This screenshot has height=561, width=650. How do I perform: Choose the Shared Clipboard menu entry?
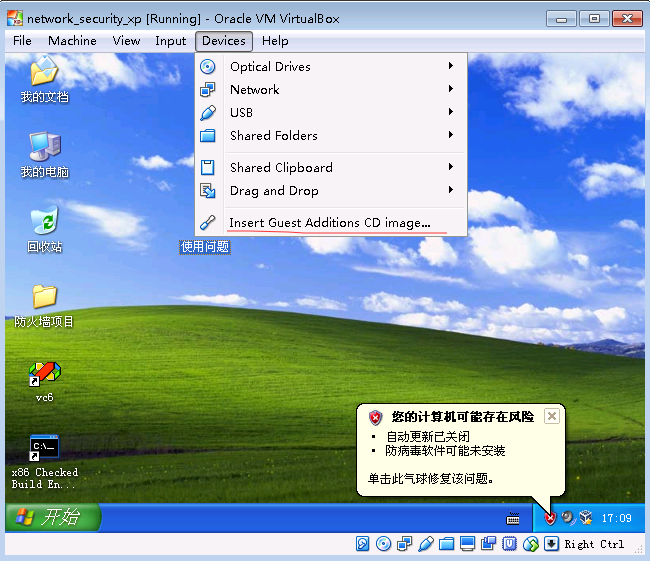coord(331,168)
